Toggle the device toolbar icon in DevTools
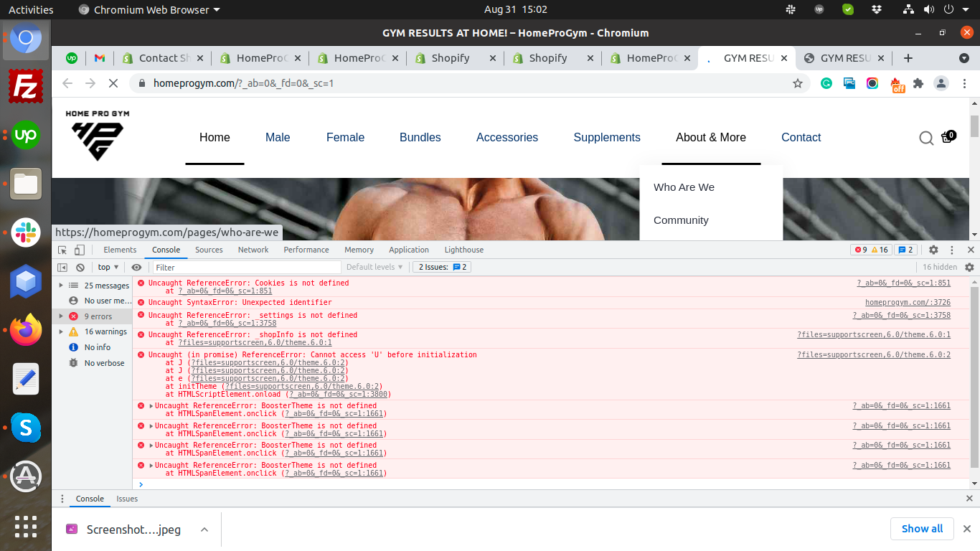Screen dimensions: 980x551 [x=80, y=250]
